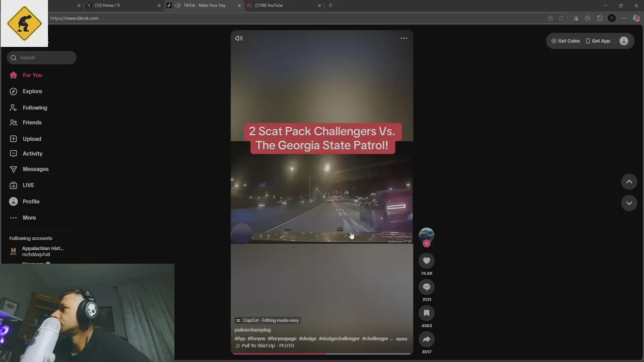This screenshot has height=362, width=644.
Task: Open the browser profile avatar in toolbar
Action: pos(612,18)
